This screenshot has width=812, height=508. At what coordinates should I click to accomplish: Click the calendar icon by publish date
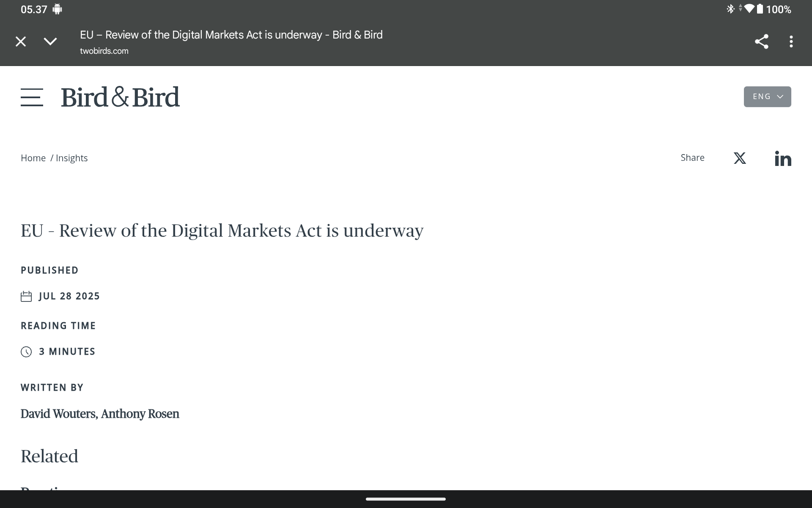(x=26, y=296)
